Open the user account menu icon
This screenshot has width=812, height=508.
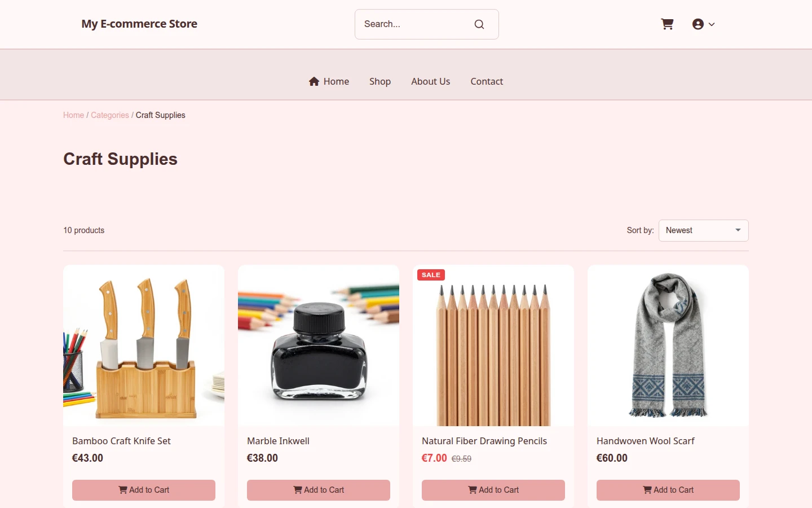coord(703,24)
